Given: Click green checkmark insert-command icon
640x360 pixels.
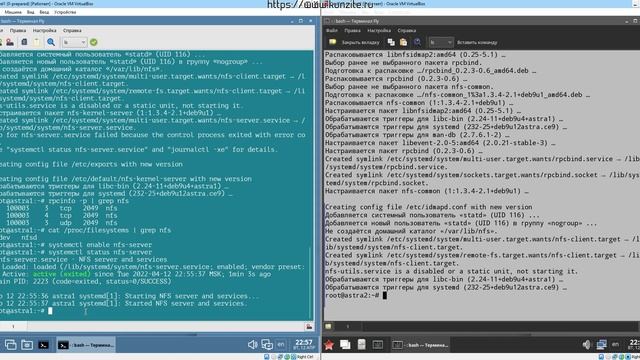Looking at the screenshot, I should 93,42.
